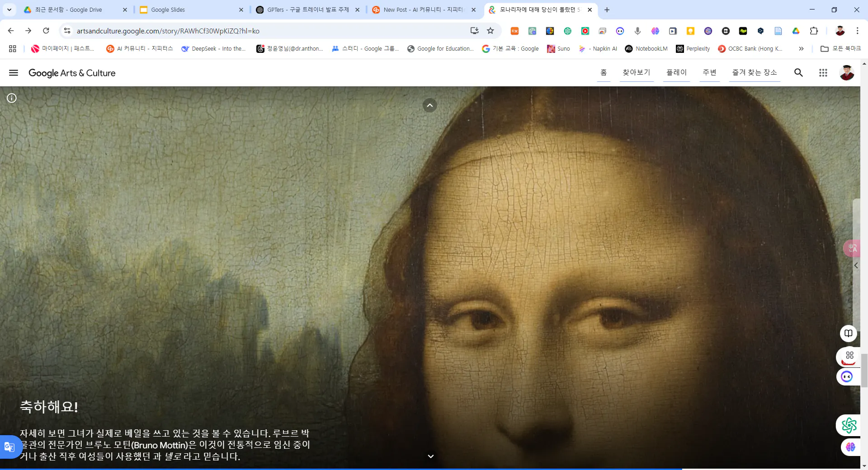Open the Google account avatar in site header
Viewport: 868px width, 470px height.
847,73
